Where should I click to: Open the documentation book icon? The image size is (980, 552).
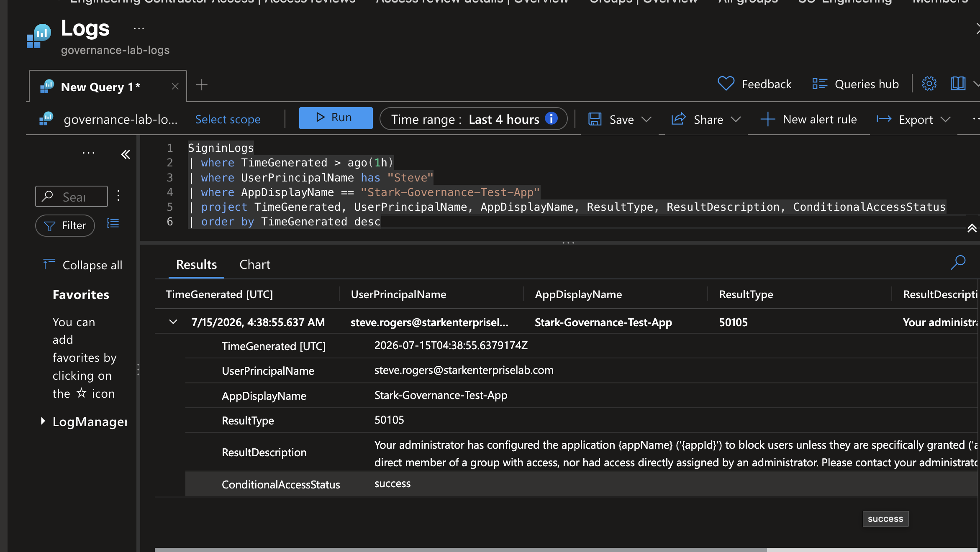pyautogui.click(x=958, y=84)
